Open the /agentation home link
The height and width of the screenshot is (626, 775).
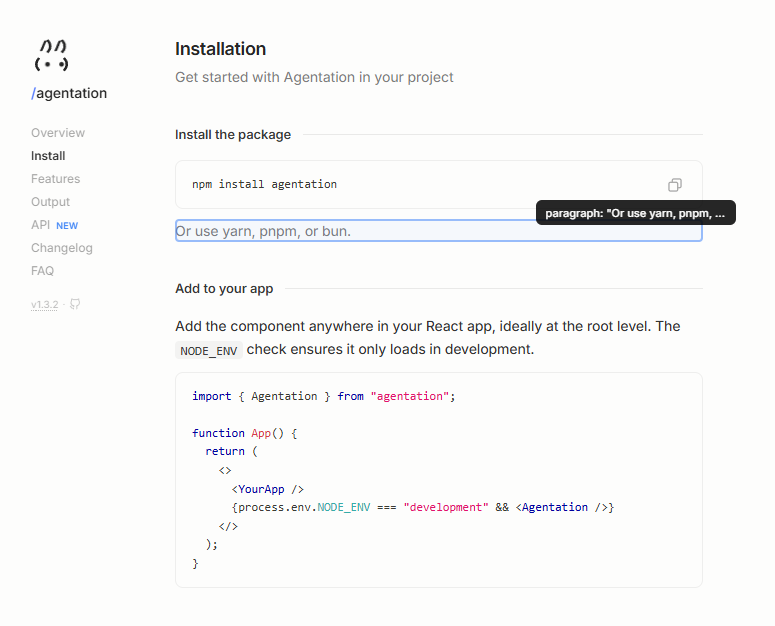(69, 93)
